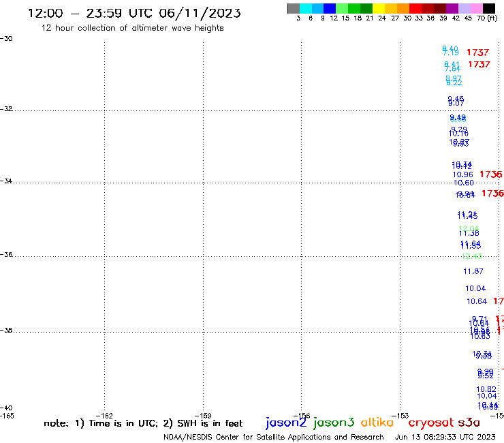The image size is (504, 443).
Task: Click the orange swatch in the color scale
Action: click(403, 8)
